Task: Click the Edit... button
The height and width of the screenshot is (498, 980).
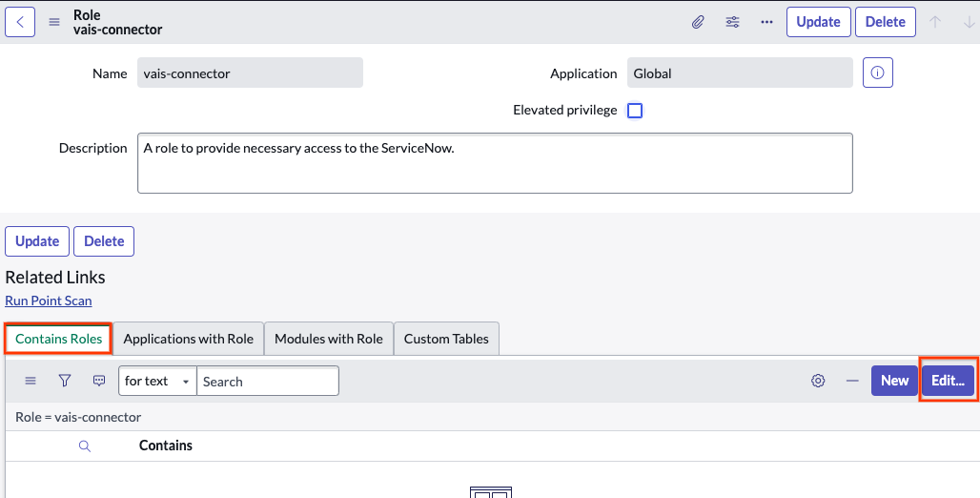Action: pyautogui.click(x=948, y=381)
